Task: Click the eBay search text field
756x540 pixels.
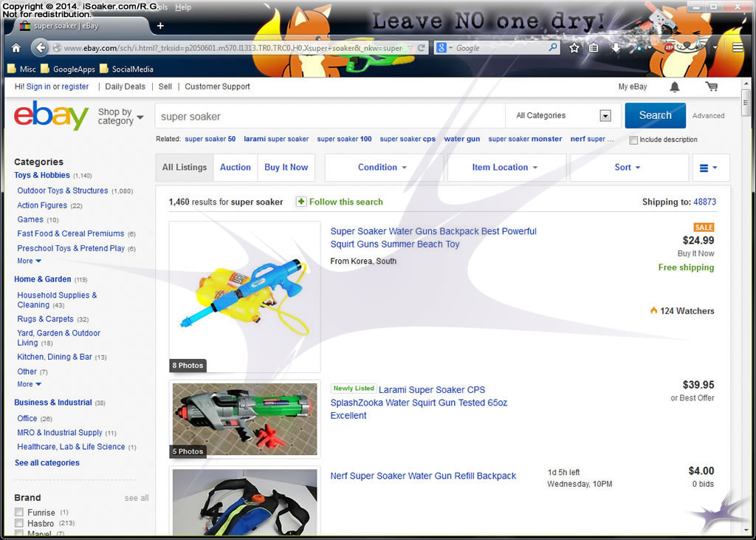Action: pos(330,116)
